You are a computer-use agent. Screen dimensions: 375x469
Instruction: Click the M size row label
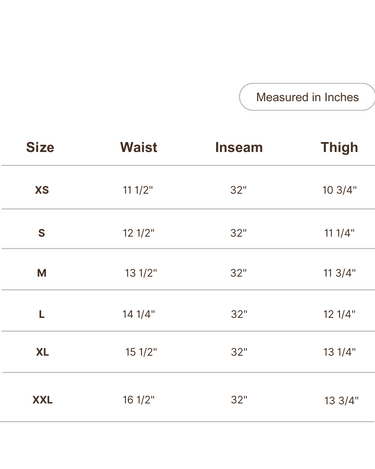42,273
